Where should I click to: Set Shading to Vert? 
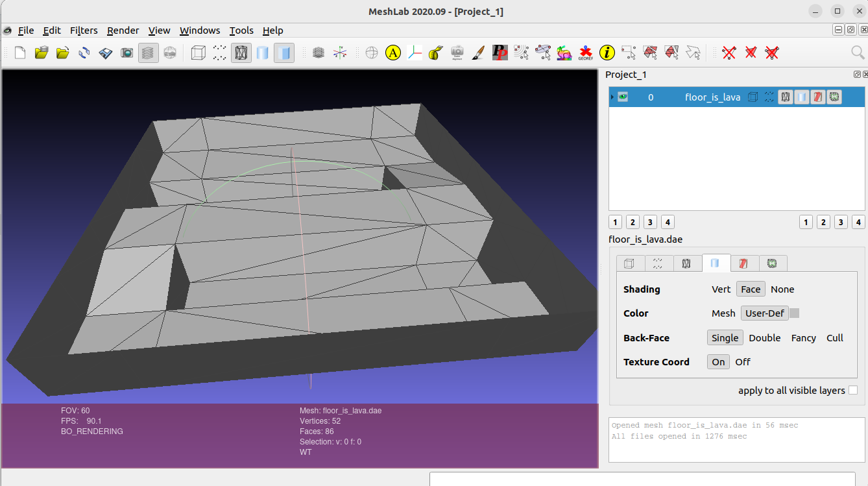(721, 289)
